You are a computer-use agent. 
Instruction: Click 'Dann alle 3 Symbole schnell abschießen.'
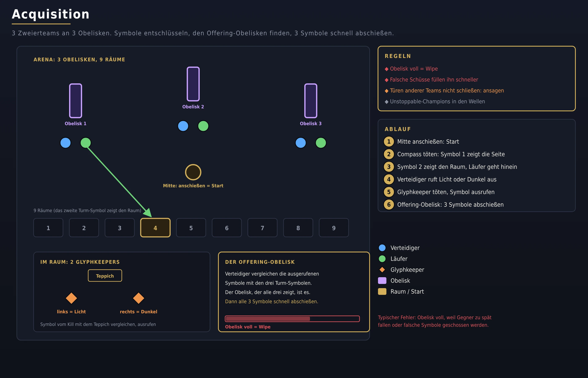271,301
